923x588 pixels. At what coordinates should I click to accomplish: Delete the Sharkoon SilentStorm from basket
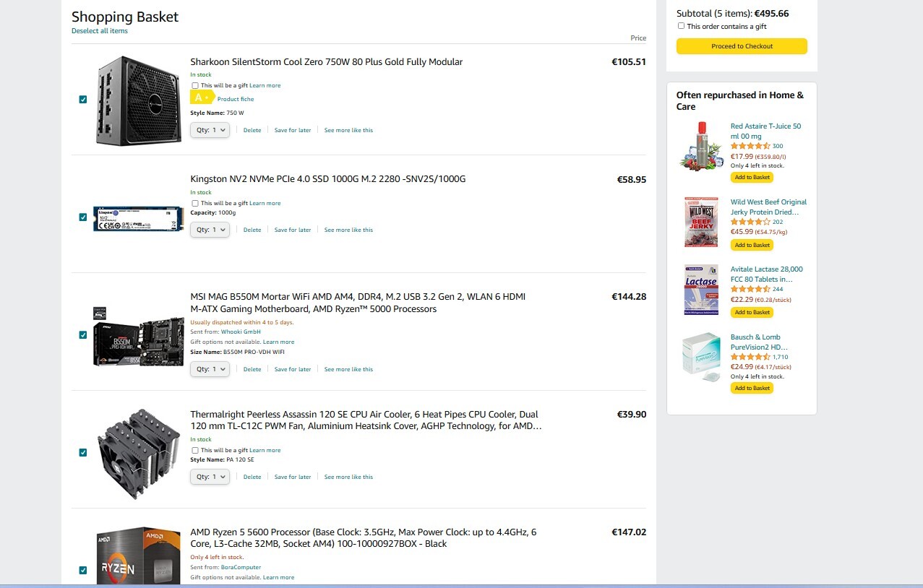click(x=252, y=130)
